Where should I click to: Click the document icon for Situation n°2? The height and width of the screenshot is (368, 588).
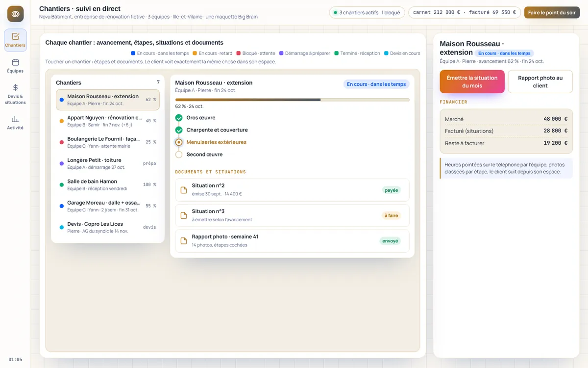tap(184, 190)
